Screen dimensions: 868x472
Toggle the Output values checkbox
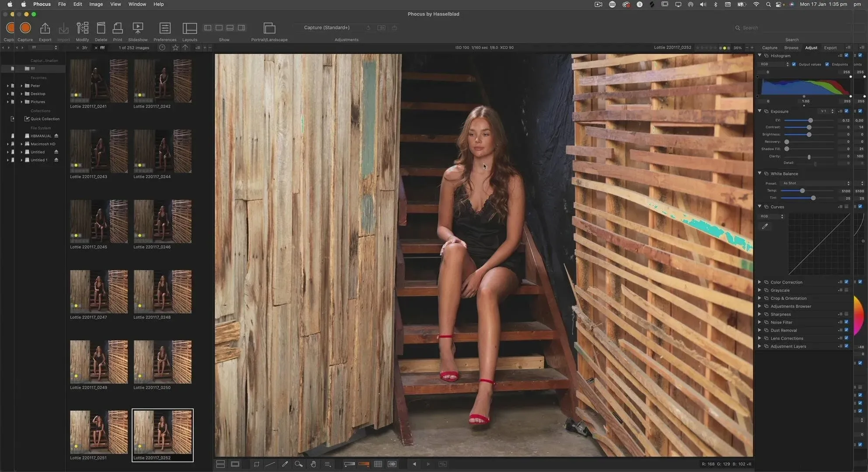(794, 64)
